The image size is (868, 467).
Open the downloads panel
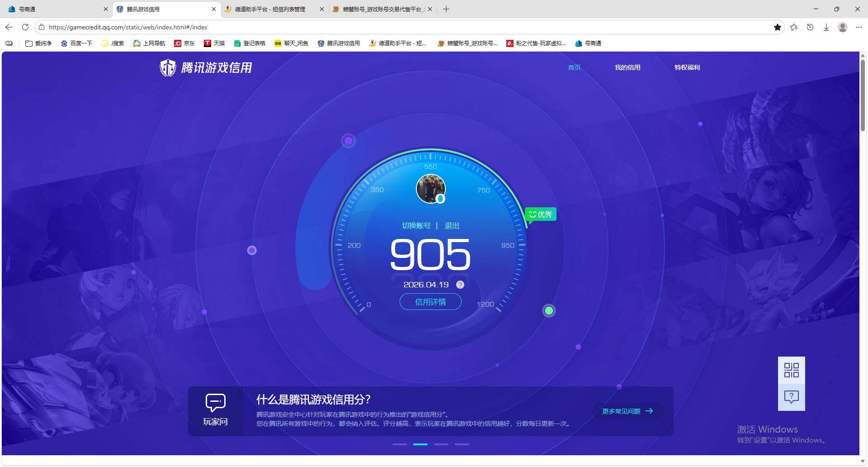click(826, 27)
